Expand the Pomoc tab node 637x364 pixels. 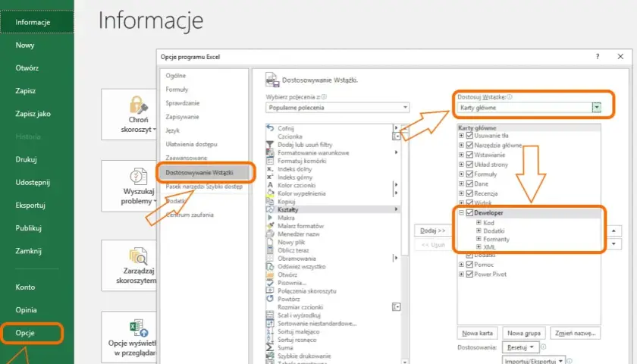point(461,265)
